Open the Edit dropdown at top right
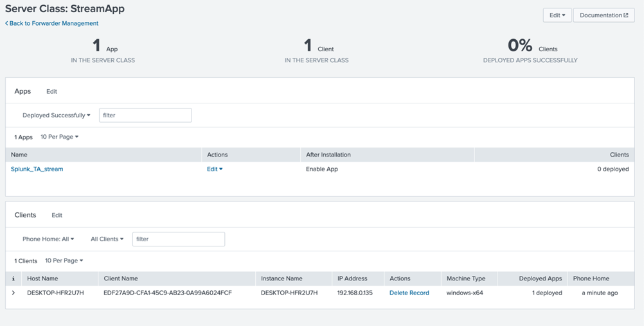The width and height of the screenshot is (644, 326). pyautogui.click(x=557, y=15)
